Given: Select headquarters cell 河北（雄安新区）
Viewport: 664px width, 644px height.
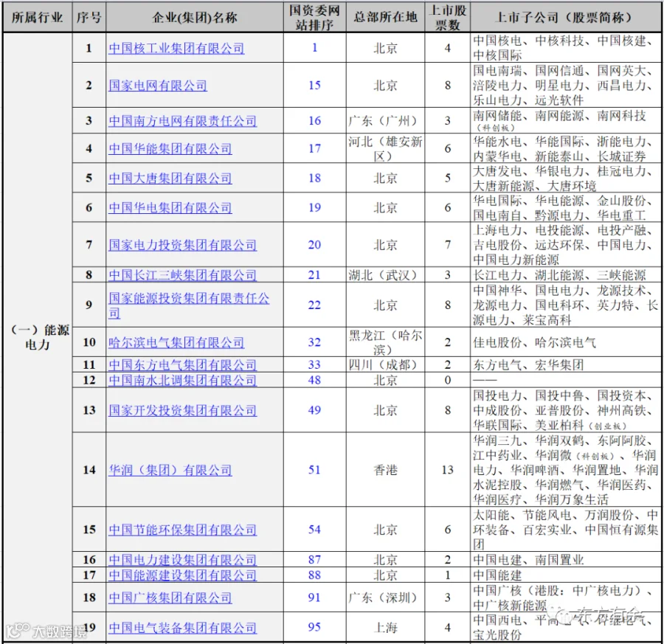Looking at the screenshot, I should [x=385, y=148].
